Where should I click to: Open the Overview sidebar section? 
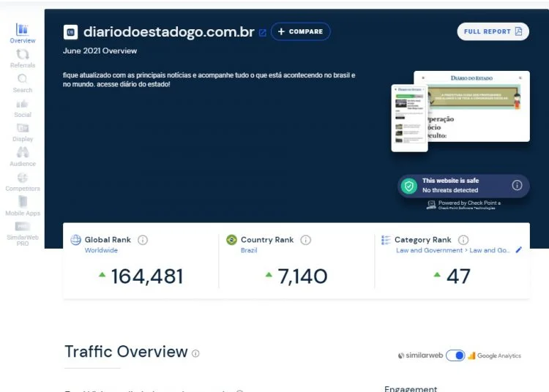point(23,34)
